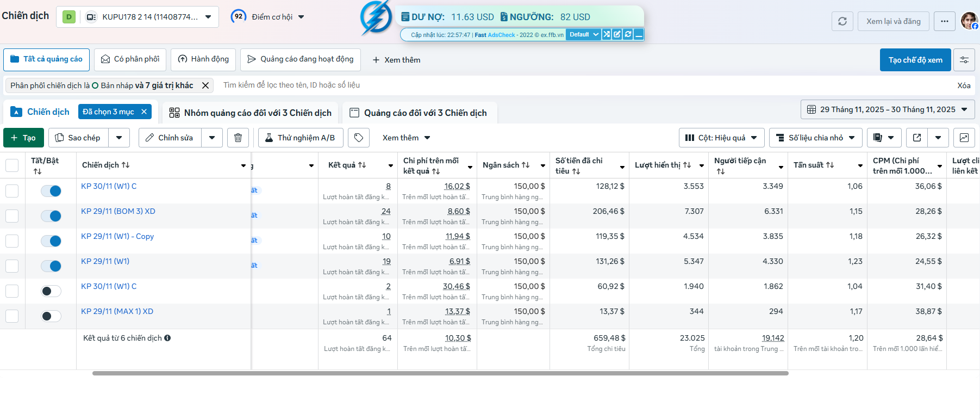The image size is (980, 419).
Task: Open the KP 29/11 (BOM 3) XD campaign link
Action: 118,211
